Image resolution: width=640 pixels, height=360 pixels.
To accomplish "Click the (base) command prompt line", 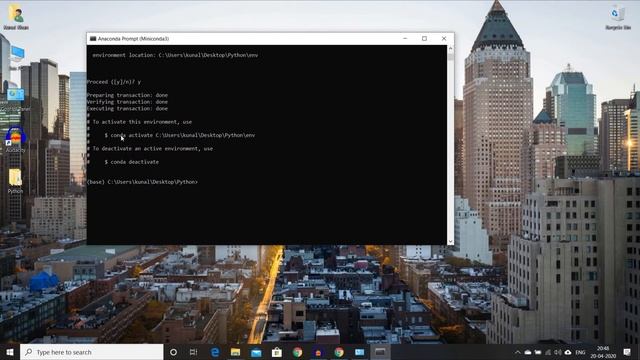I will tap(142, 182).
